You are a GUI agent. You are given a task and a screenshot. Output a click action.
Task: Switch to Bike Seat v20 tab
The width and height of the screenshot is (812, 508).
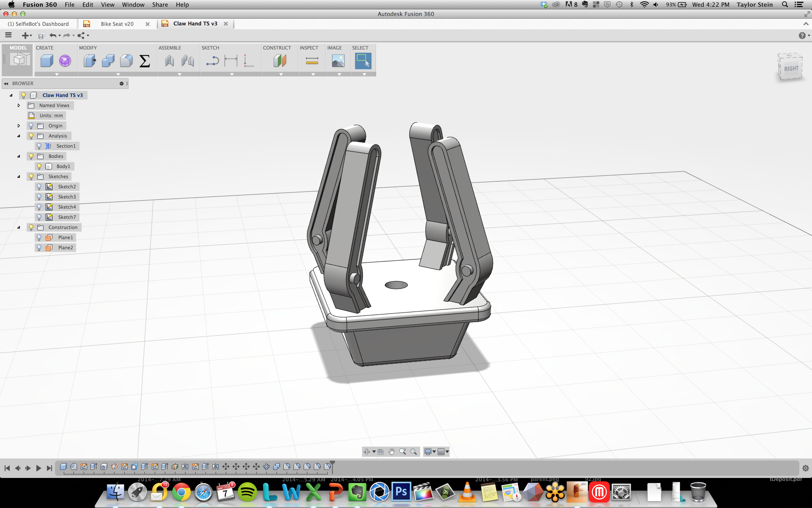tap(117, 24)
